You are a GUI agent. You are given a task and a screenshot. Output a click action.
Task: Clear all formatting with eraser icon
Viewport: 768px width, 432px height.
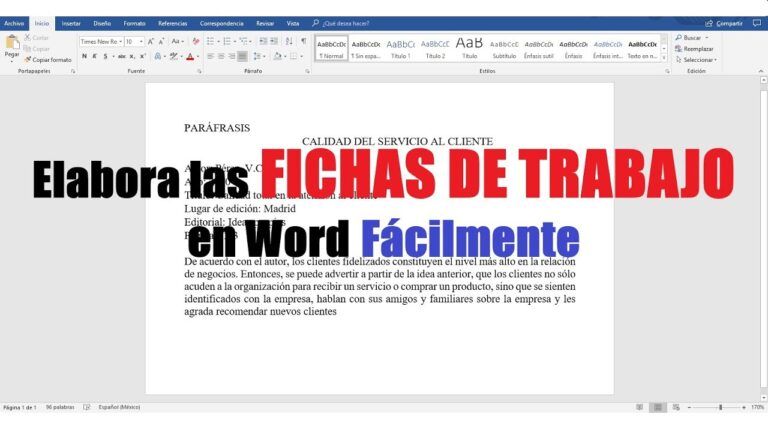(x=196, y=41)
